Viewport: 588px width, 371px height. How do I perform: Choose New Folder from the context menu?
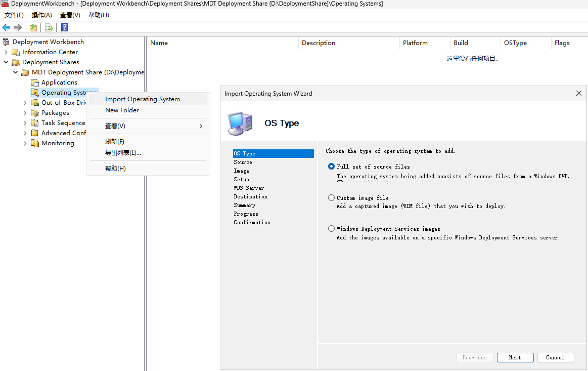(x=122, y=110)
